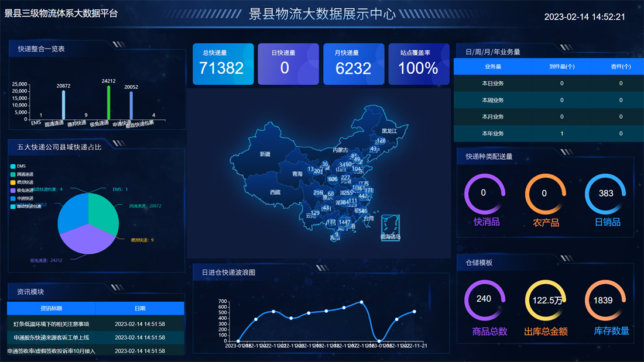Click the 日期 column header in news table
The image size is (644, 362).
click(x=139, y=308)
